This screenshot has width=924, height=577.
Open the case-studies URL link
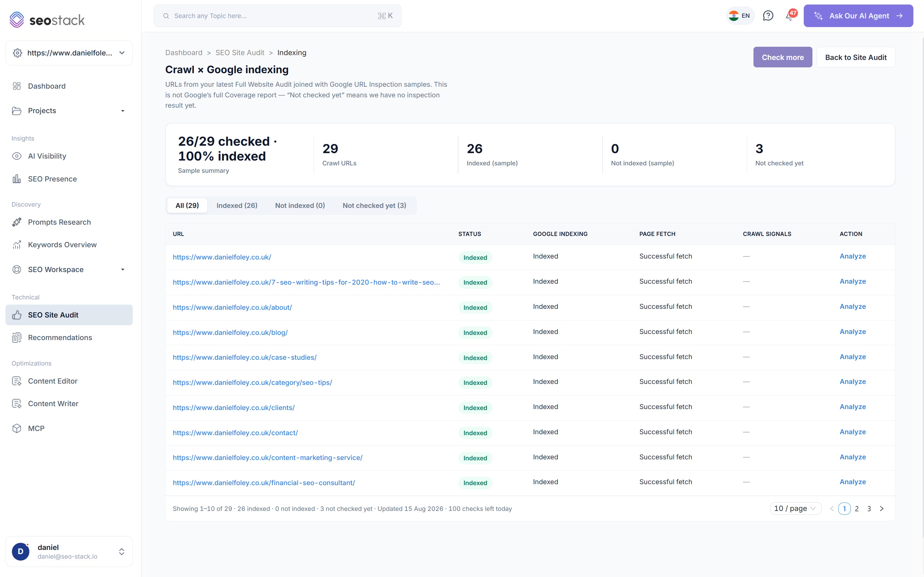[x=245, y=357]
